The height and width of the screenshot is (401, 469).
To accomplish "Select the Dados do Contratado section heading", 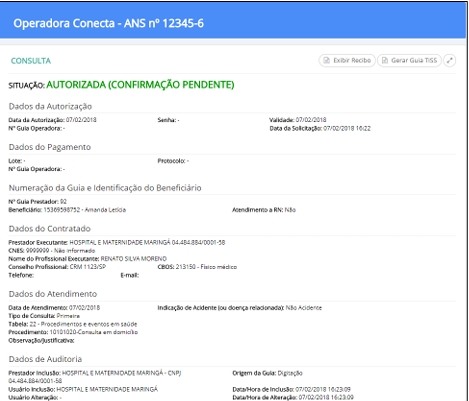I will 50,229.
